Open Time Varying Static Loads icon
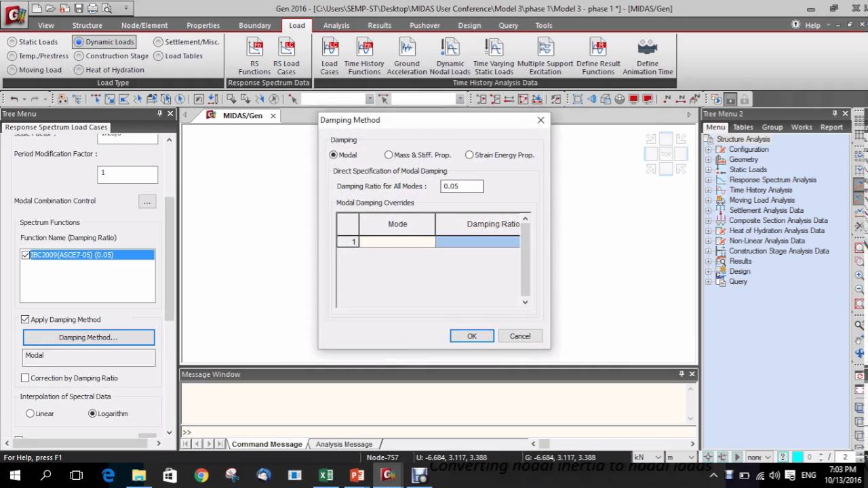The height and width of the screenshot is (488, 868). coord(494,56)
